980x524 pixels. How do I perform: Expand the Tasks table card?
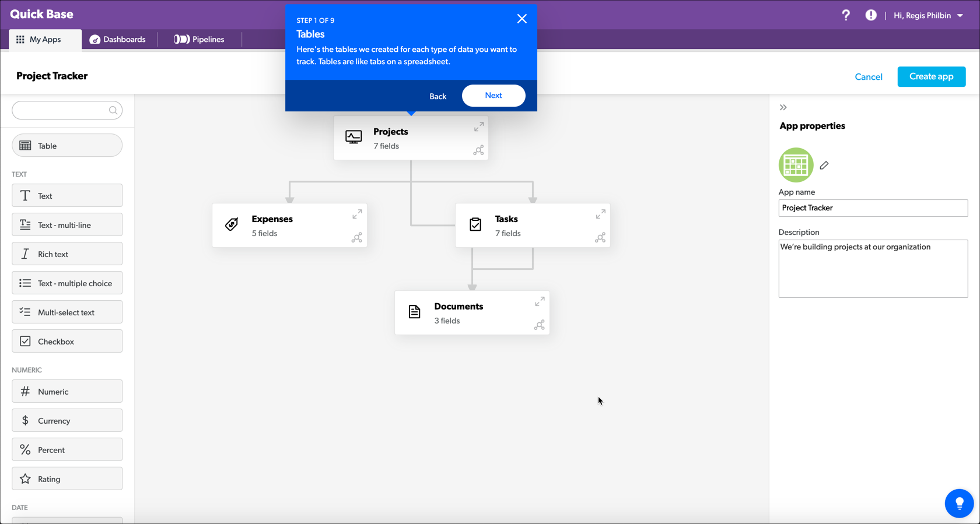coord(600,214)
